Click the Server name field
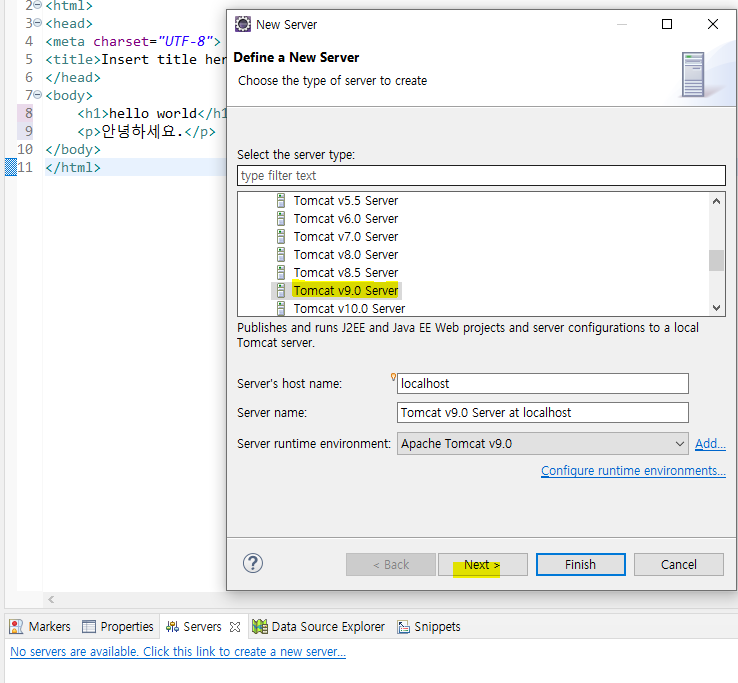 (x=543, y=412)
